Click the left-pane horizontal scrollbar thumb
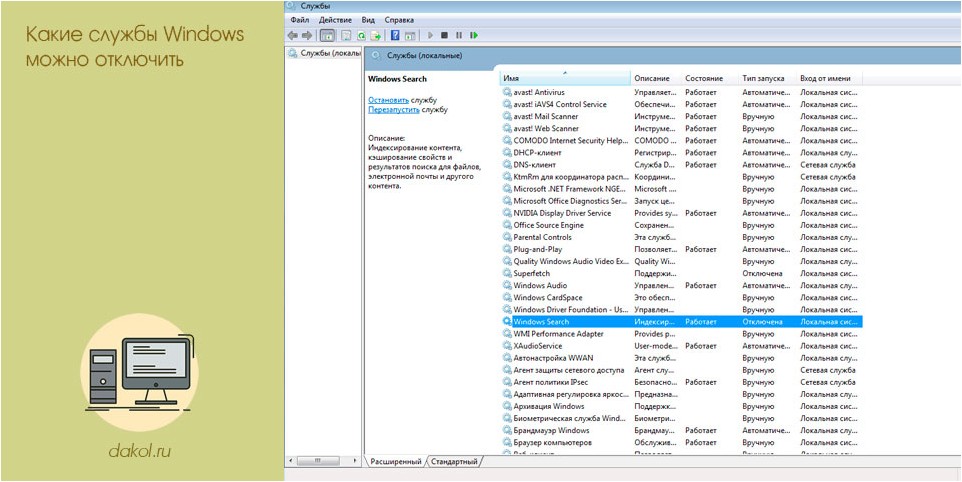The width and height of the screenshot is (962, 482). [x=317, y=461]
